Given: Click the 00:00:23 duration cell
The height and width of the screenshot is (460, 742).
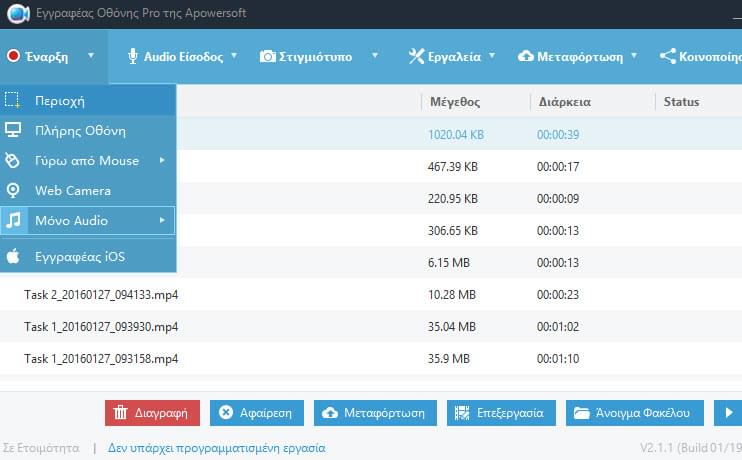Looking at the screenshot, I should (x=558, y=294).
